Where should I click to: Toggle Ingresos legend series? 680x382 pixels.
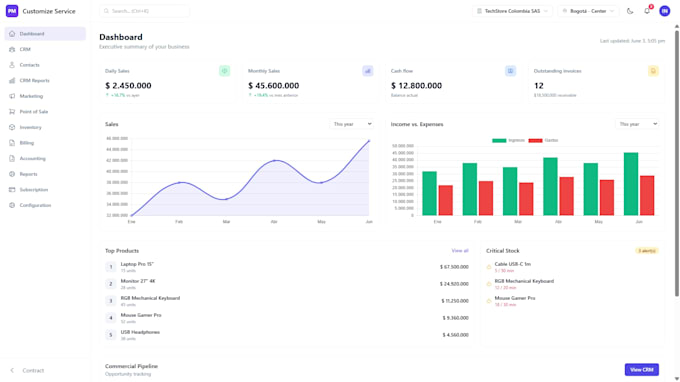(x=509, y=140)
